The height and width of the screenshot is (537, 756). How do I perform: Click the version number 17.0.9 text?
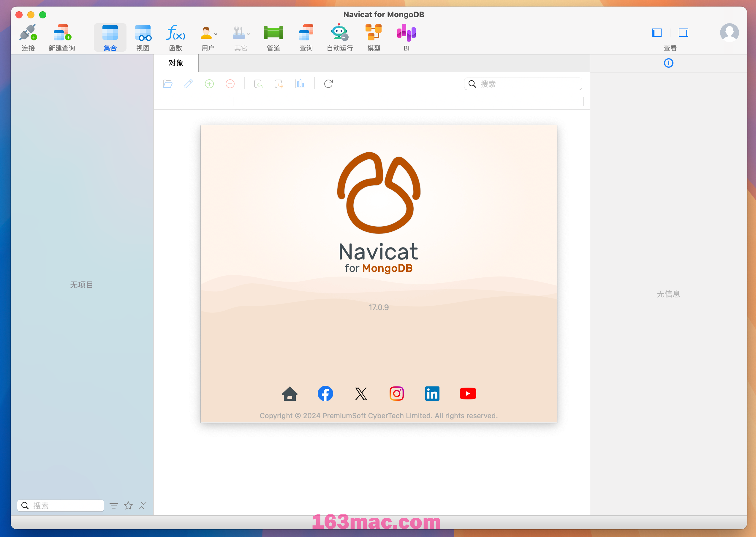coord(379,307)
